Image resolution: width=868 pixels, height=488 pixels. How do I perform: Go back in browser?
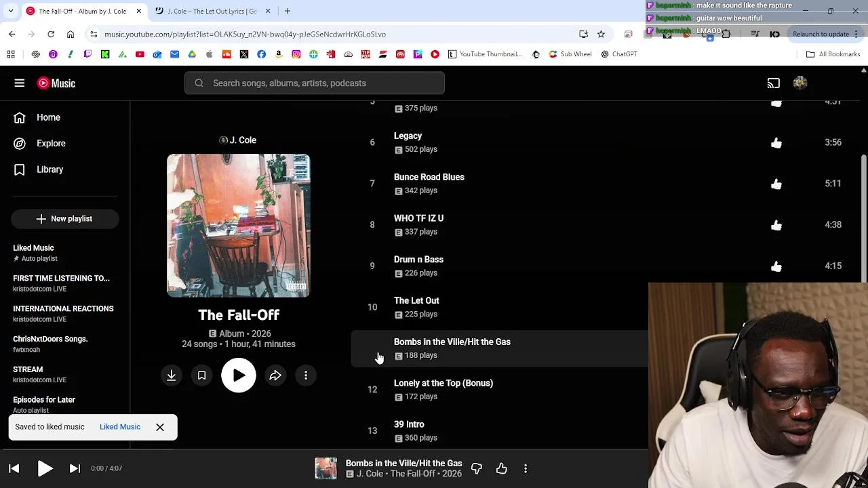[12, 34]
